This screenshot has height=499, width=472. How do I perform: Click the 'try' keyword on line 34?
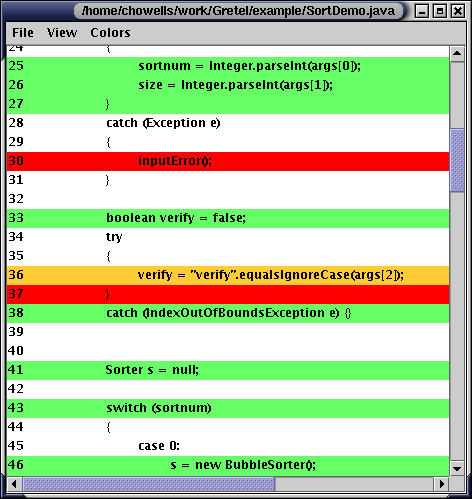(114, 237)
